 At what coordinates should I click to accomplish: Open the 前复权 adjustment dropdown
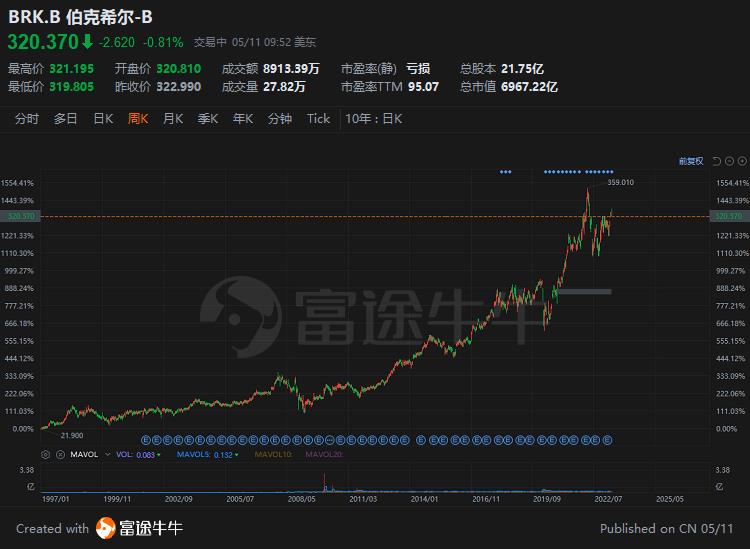pyautogui.click(x=691, y=161)
